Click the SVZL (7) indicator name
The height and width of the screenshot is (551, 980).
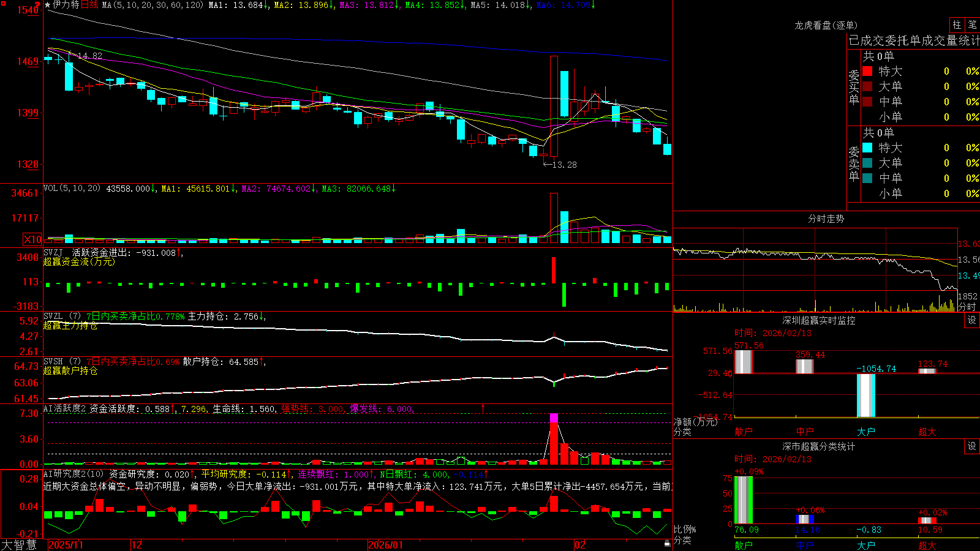pos(62,316)
